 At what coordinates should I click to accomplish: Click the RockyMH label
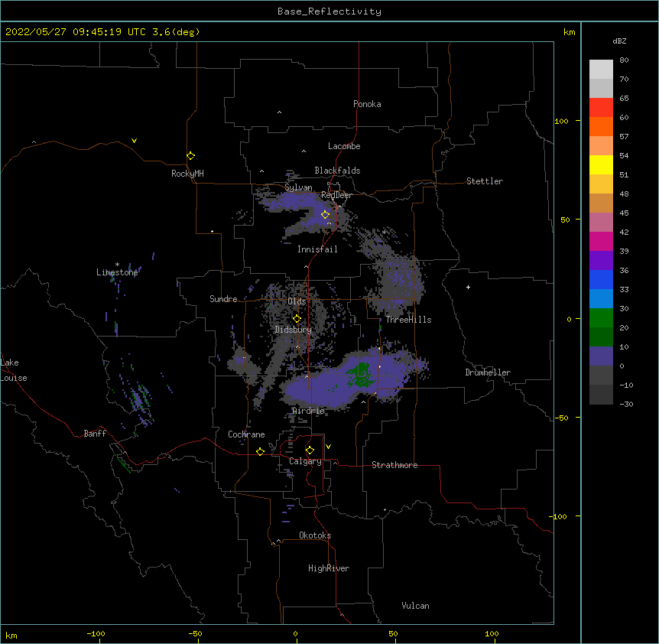point(187,174)
